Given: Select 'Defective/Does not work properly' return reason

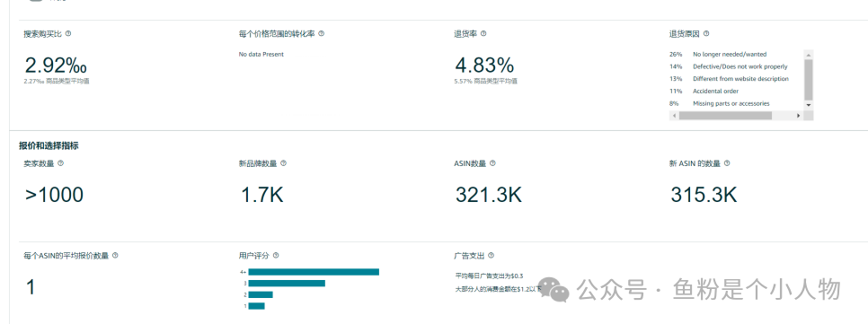Looking at the screenshot, I should tap(740, 66).
